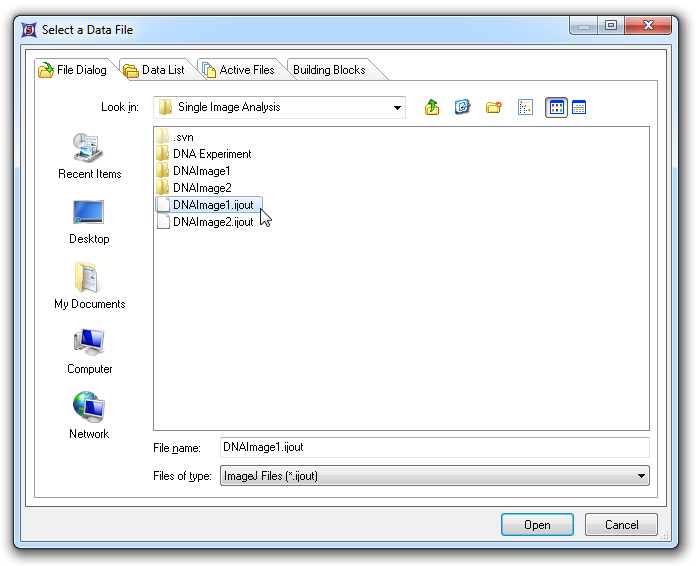Switch to the Data List tab
Viewport: 697px width, 566px height.
coord(154,70)
